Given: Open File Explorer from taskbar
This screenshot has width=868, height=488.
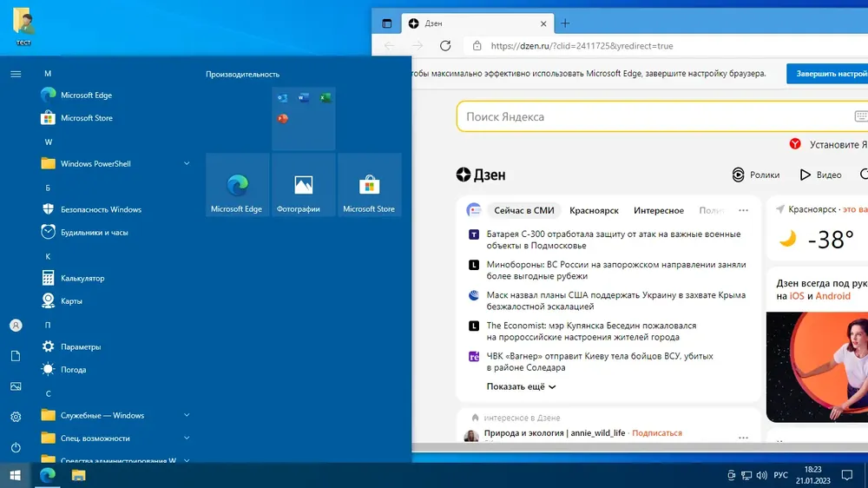Looking at the screenshot, I should point(79,475).
